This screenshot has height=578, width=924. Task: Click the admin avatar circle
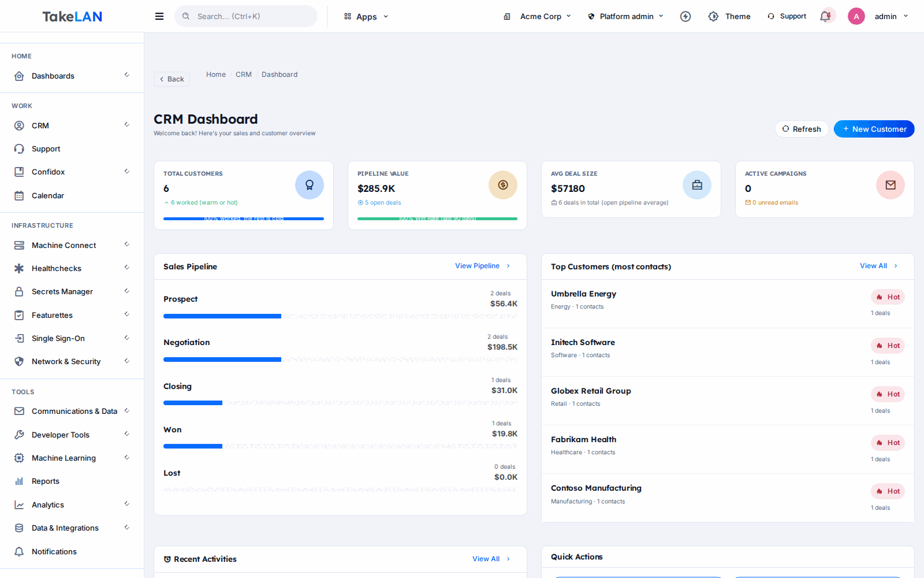[x=856, y=16]
